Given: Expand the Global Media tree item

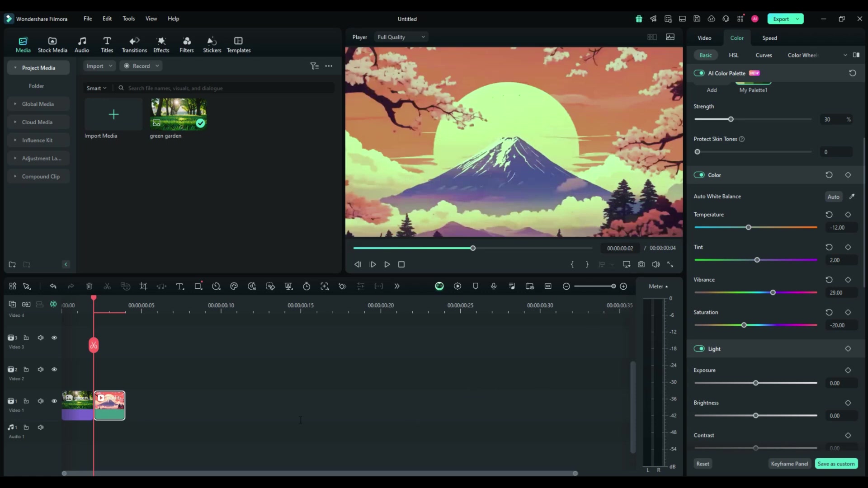Looking at the screenshot, I should tap(15, 104).
